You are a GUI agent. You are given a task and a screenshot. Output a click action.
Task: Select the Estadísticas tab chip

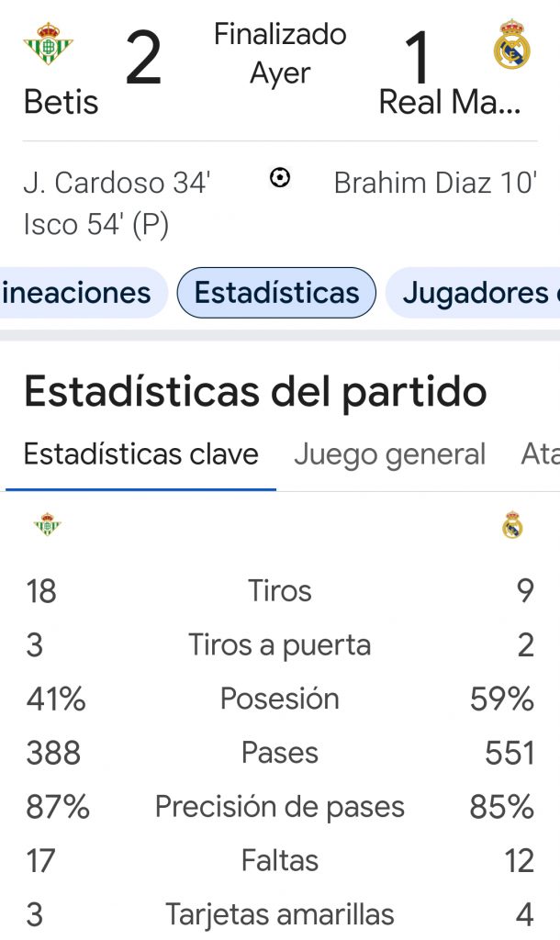276,293
